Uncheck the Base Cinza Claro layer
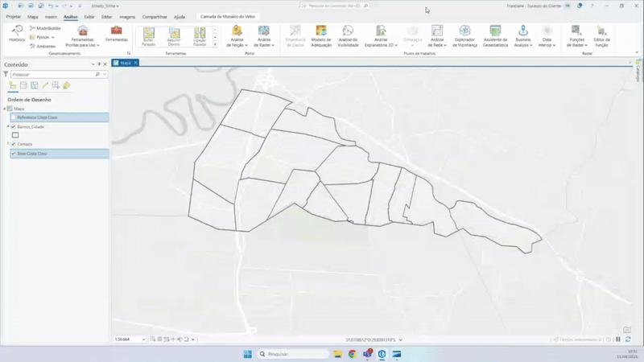 point(14,153)
